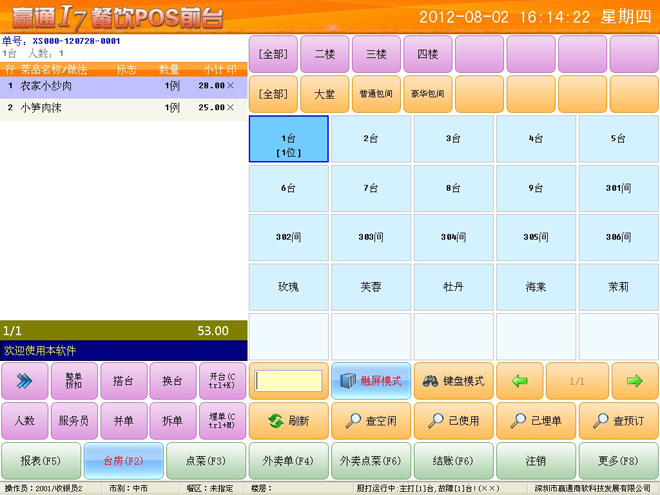Show occupied tables via 已使用
The width and height of the screenshot is (660, 495).
click(x=453, y=421)
